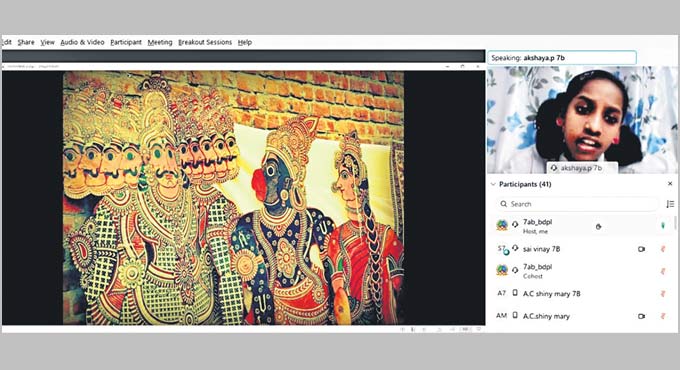Open the Help menu
Viewport: 680px width, 370px height.
click(x=245, y=42)
